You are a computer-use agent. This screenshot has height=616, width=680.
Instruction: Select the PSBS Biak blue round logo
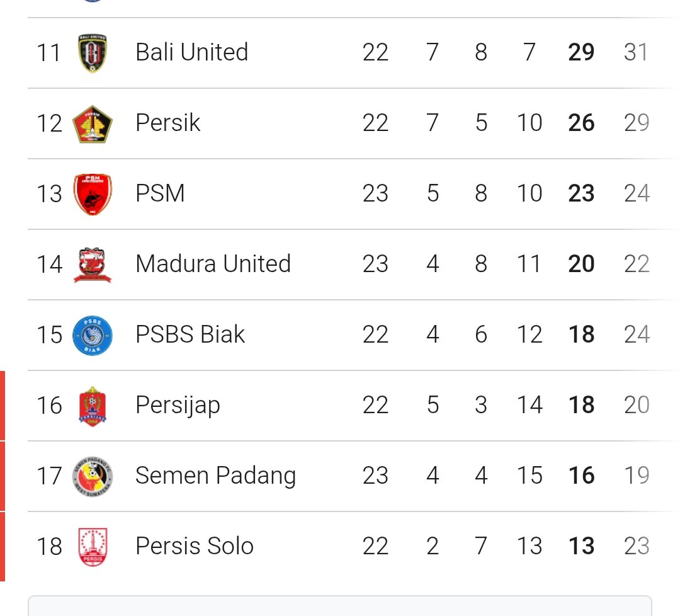(x=93, y=335)
